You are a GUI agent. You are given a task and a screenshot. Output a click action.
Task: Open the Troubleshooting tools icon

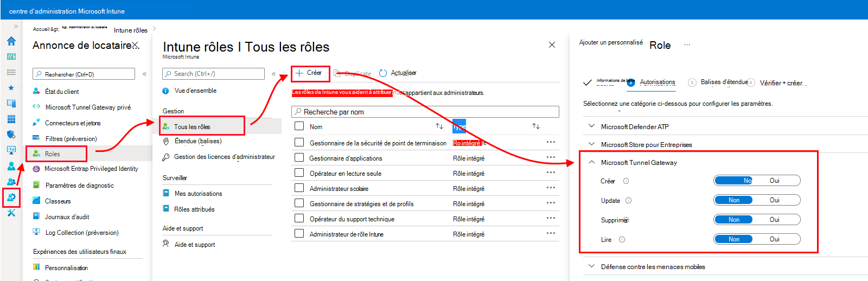click(x=11, y=213)
